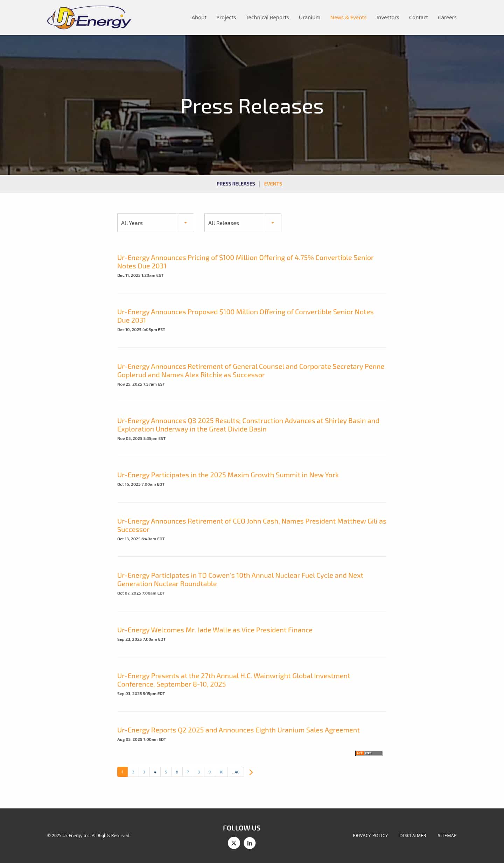Screen dimensions: 504x863
Task: Open the TD Cowen Nuclear Roundtable release
Action: click(x=240, y=580)
